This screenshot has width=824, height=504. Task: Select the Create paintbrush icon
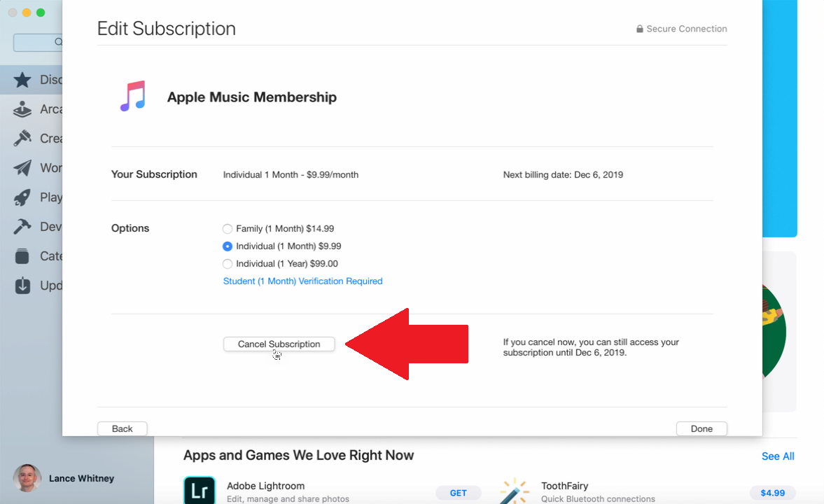click(22, 139)
